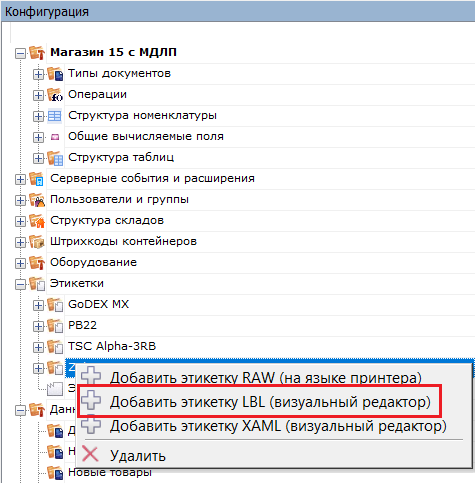Viewport: 475px width, 483px height.
Task: Collapse the Магазин 15 с МДЛП node
Action: [x=20, y=53]
